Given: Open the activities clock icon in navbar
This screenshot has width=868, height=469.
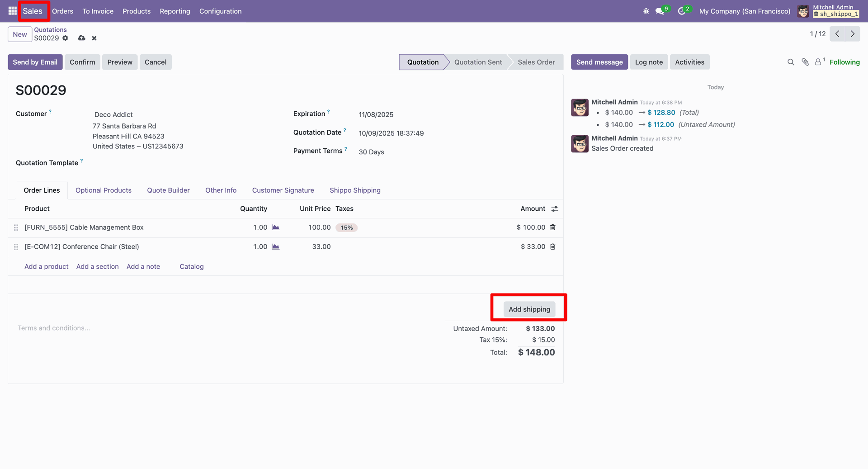Looking at the screenshot, I should [x=682, y=11].
